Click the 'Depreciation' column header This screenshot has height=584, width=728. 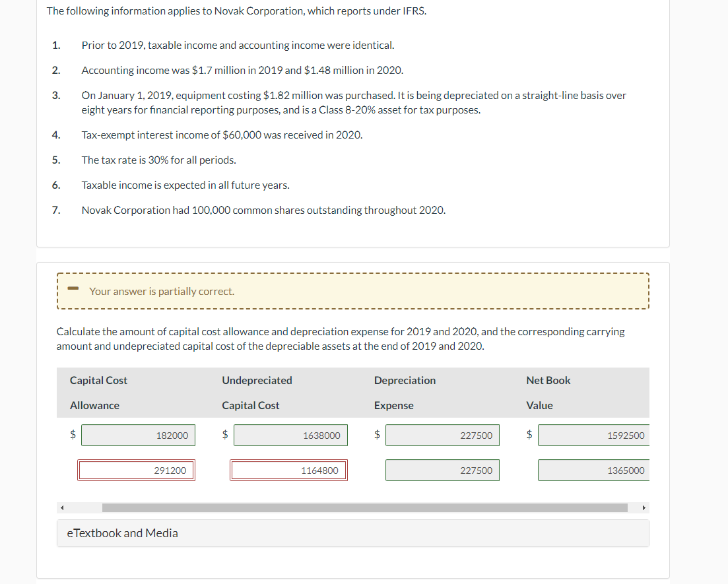point(405,380)
